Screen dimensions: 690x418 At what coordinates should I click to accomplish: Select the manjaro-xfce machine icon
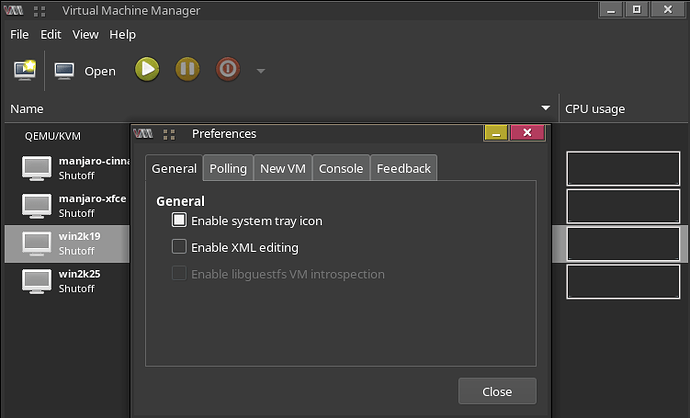[x=37, y=206]
